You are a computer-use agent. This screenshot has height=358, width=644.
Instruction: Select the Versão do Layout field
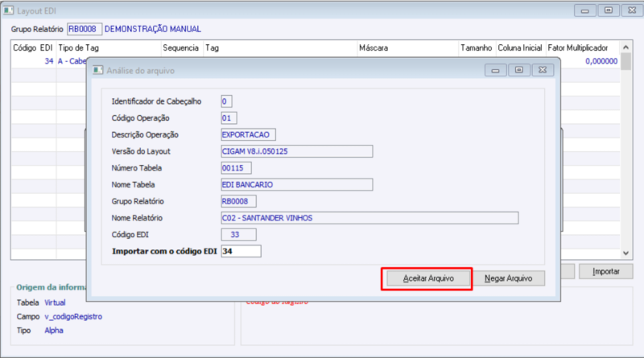(297, 151)
